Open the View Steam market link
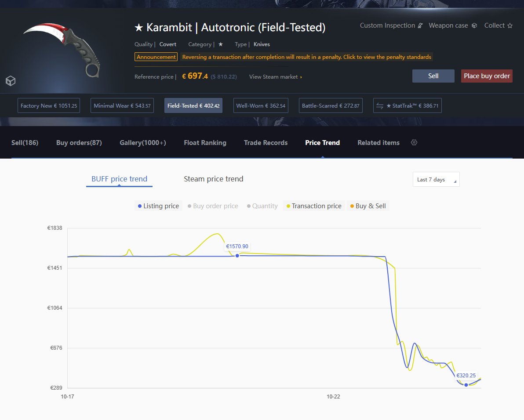Screen dimensions: 524x420 (x=275, y=77)
